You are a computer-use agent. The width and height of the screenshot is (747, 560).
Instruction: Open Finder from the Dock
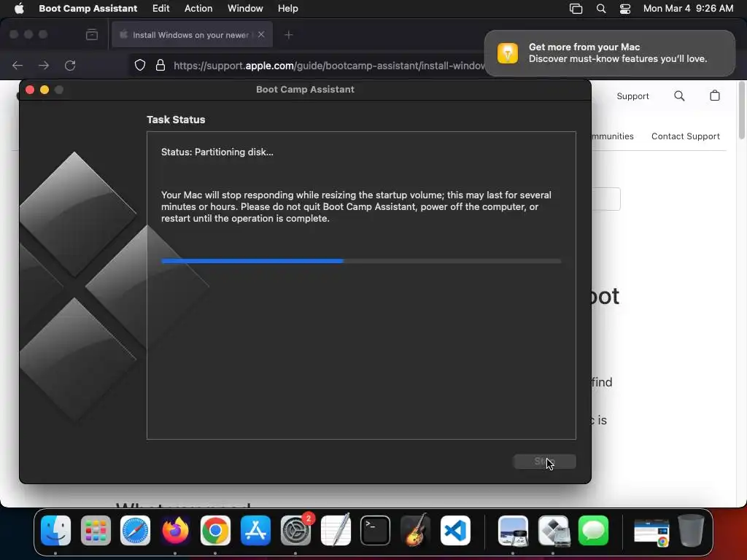55,531
